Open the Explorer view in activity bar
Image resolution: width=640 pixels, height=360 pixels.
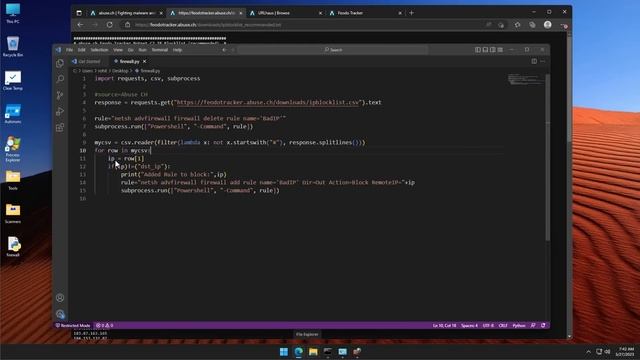[x=60, y=63]
